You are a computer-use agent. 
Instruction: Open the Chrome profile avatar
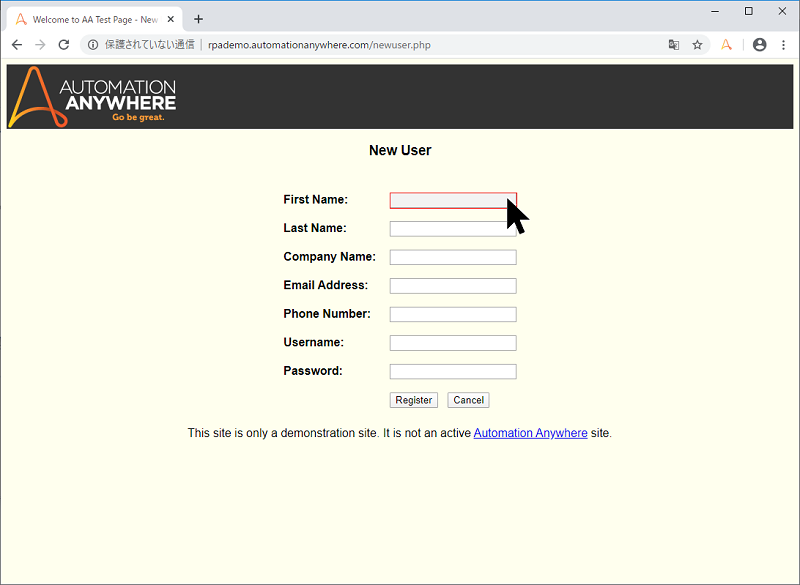click(760, 45)
